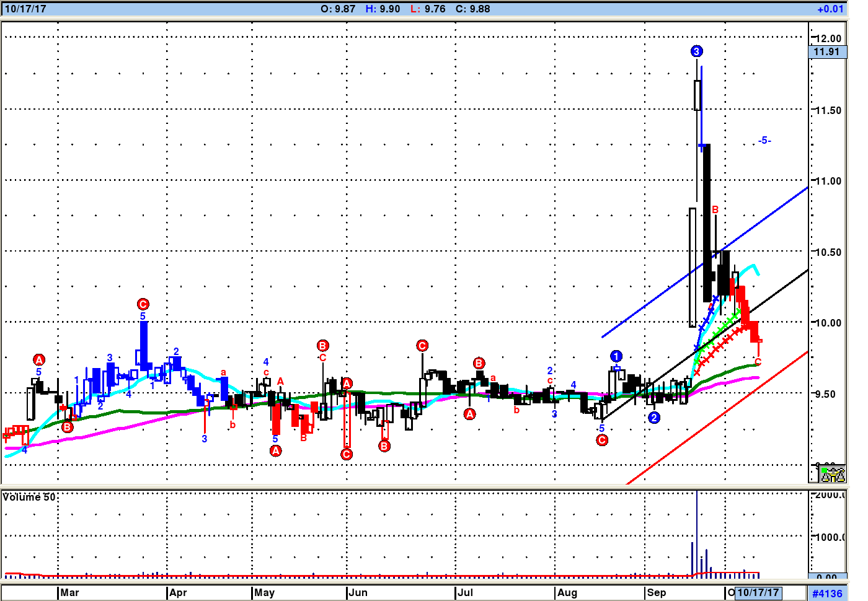Click the 11.91 price tag on axis
868x601 pixels.
click(826, 52)
